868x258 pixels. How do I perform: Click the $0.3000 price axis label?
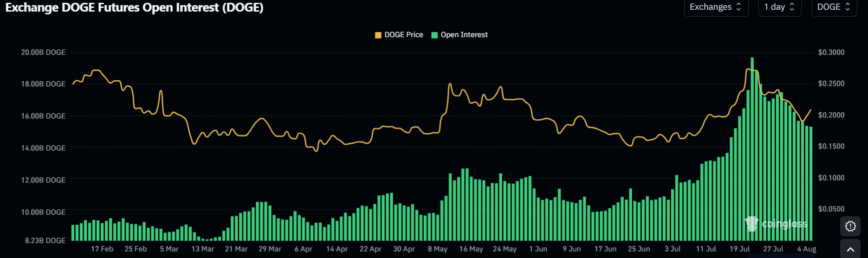click(831, 52)
